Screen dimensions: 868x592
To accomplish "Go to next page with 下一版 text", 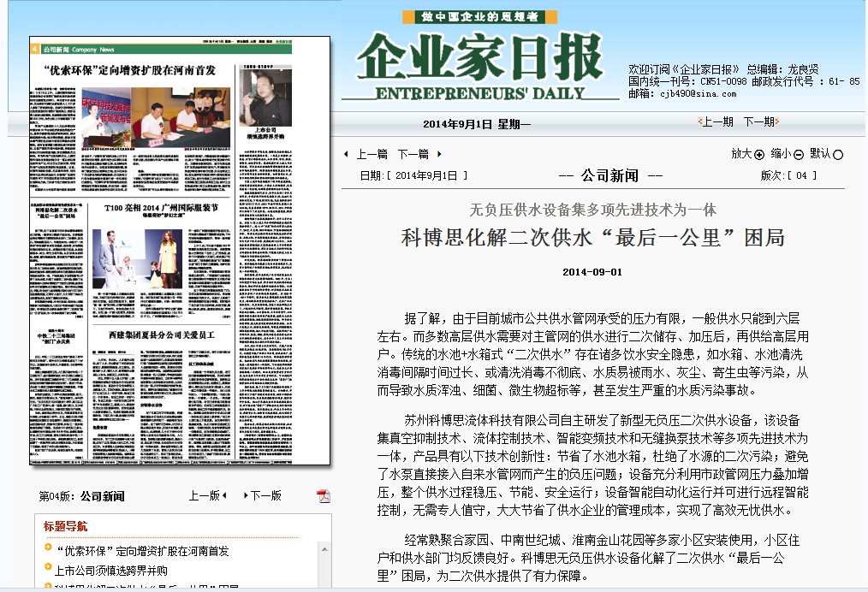I will coord(265,496).
